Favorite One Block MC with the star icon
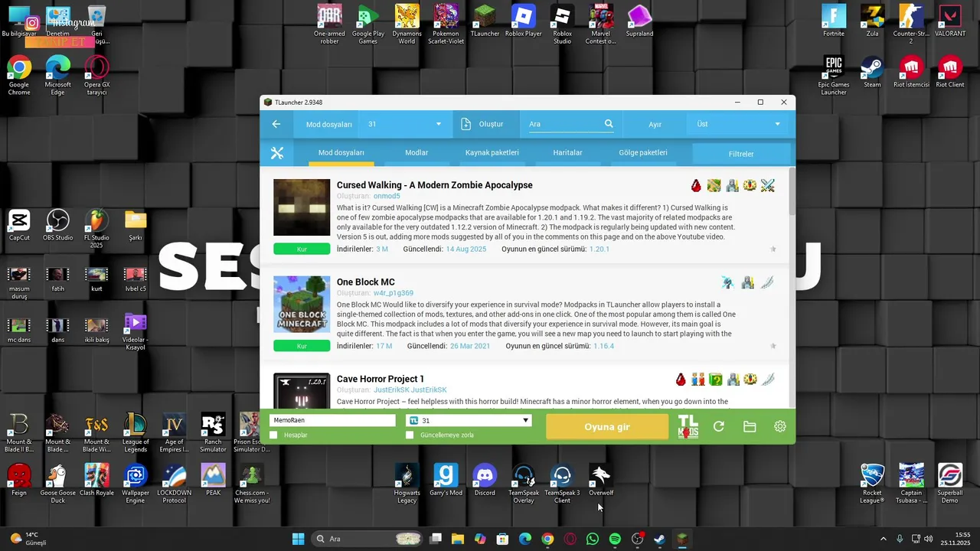The image size is (980, 551). pos(773,346)
